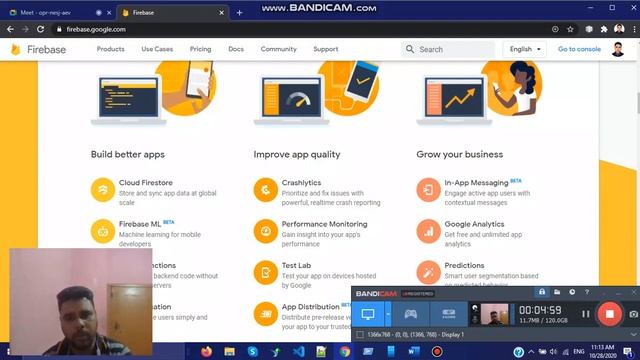Open Visual Studio Code from taskbar

(299, 351)
